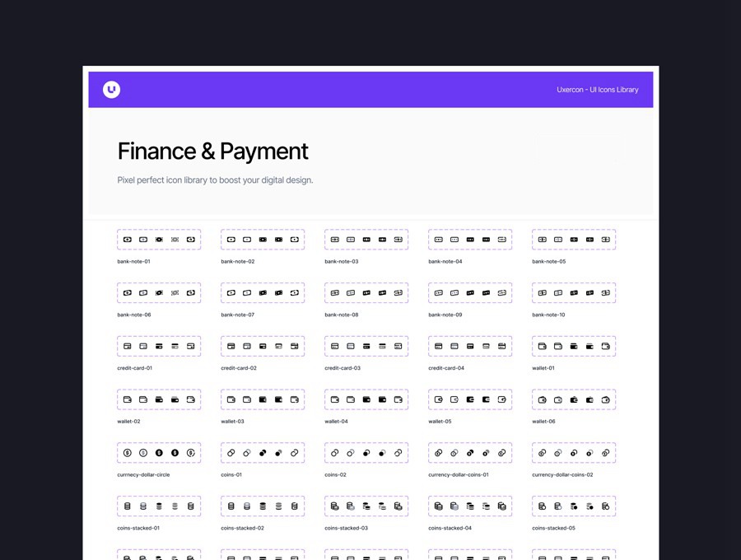Click the currnecy-dollar-circle icon set
The height and width of the screenshot is (560, 741).
pyautogui.click(x=158, y=452)
